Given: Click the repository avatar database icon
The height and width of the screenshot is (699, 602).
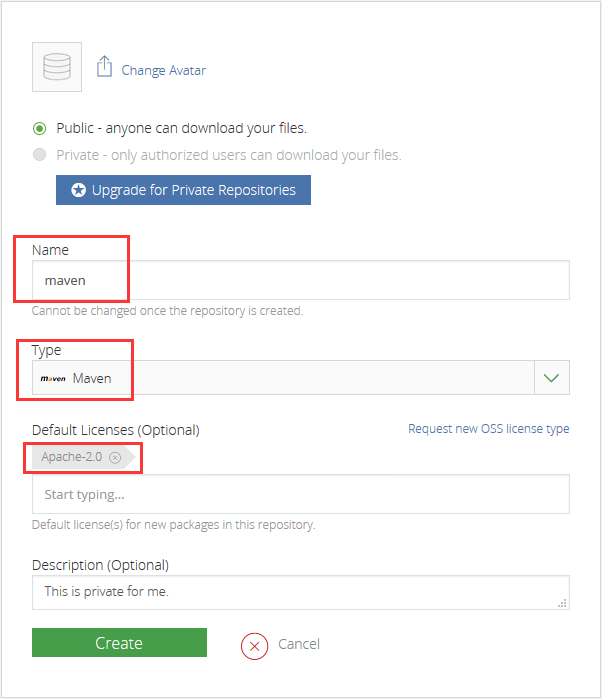Looking at the screenshot, I should (x=57, y=67).
